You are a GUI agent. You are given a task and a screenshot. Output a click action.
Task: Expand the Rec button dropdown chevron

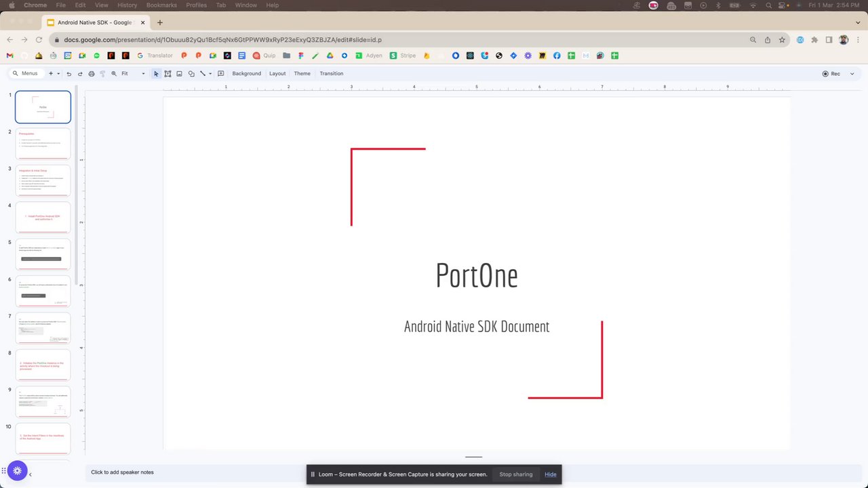click(x=852, y=73)
